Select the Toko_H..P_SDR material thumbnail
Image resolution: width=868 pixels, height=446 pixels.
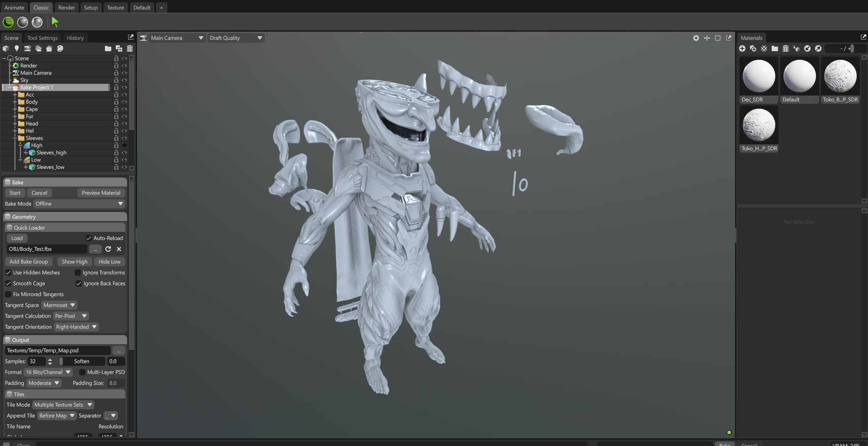[759, 126]
